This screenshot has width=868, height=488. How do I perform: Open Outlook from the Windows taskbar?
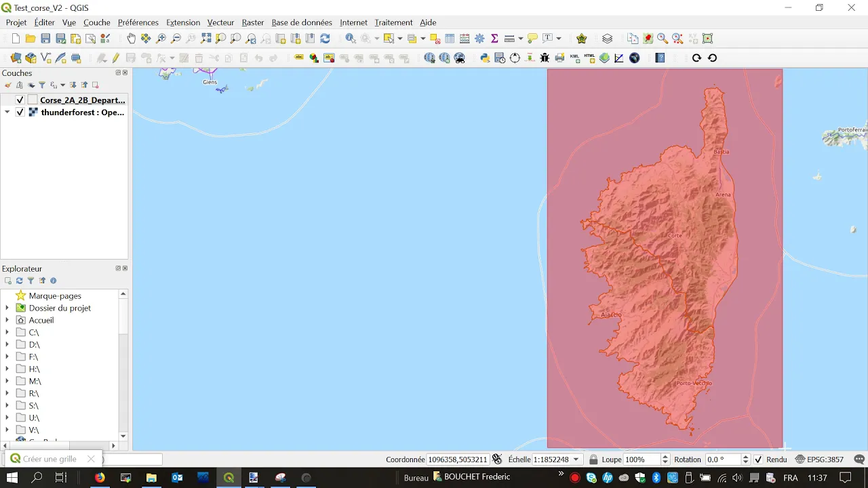pyautogui.click(x=177, y=478)
